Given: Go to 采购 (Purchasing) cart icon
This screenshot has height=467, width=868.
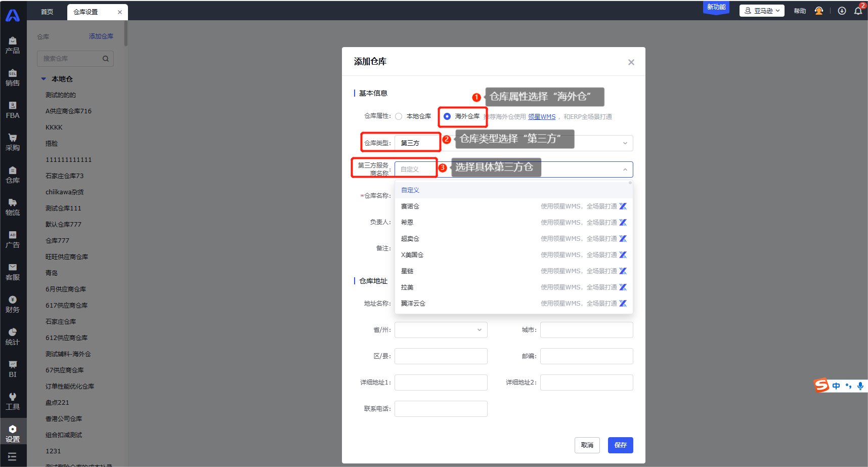Looking at the screenshot, I should point(13,142).
